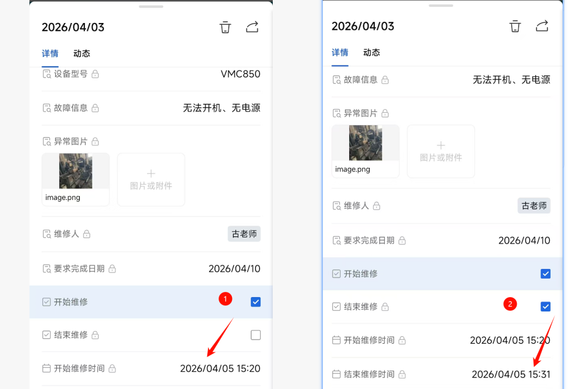The width and height of the screenshot is (588, 389).
Task: Toggle 结束维修 checkbox in right panel
Action: (x=546, y=306)
